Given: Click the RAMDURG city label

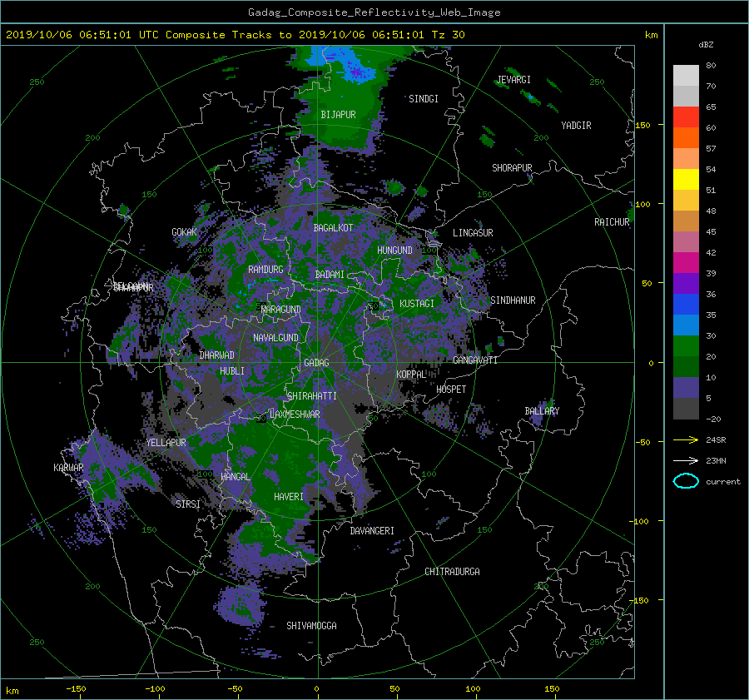Looking at the screenshot, I should (265, 270).
